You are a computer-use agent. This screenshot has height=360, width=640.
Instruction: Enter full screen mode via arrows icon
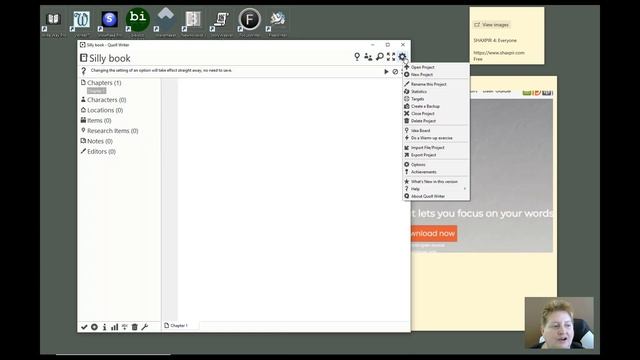[391, 57]
